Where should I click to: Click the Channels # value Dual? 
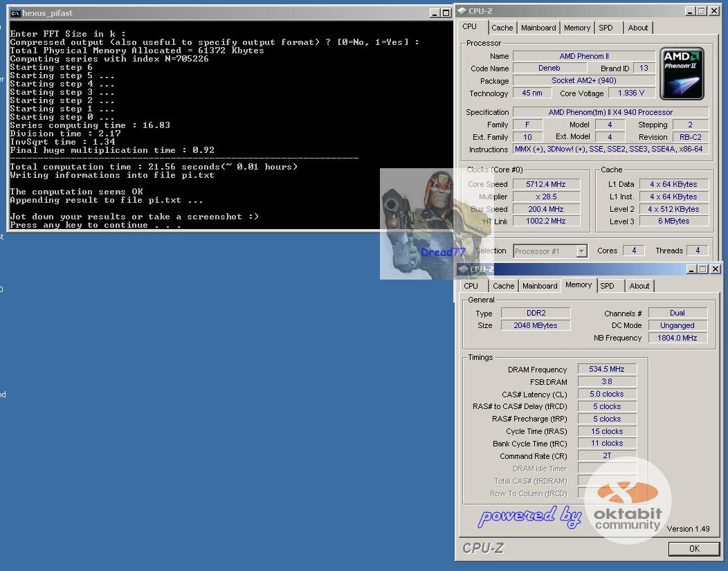pyautogui.click(x=677, y=314)
